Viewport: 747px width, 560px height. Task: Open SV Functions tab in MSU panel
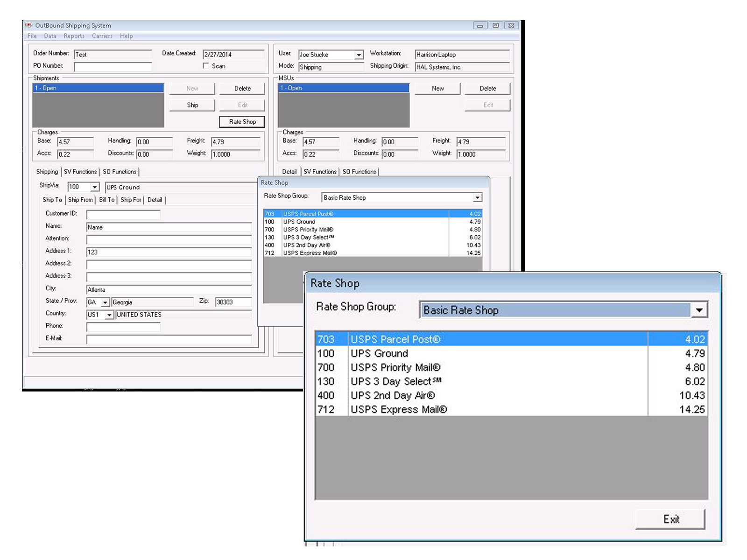pos(320,172)
